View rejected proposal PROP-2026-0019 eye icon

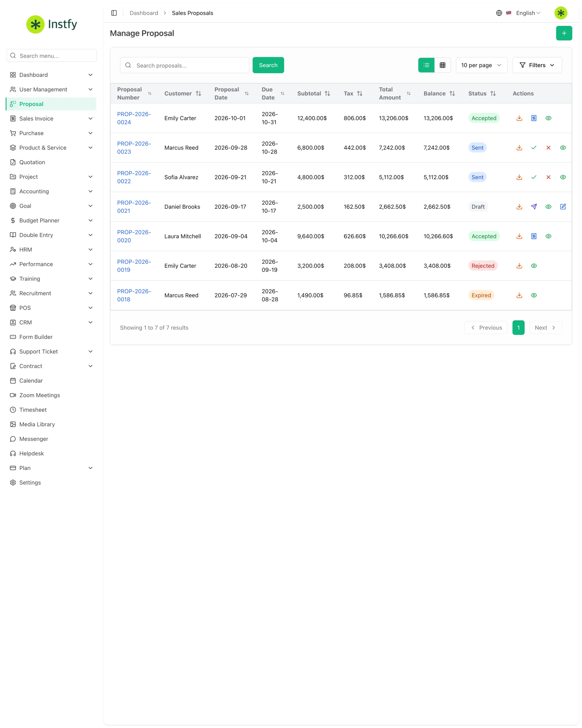[534, 266]
